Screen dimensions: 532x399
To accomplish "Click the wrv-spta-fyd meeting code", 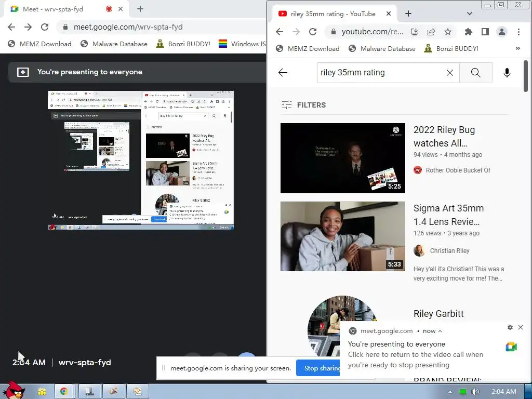I will click(85, 362).
